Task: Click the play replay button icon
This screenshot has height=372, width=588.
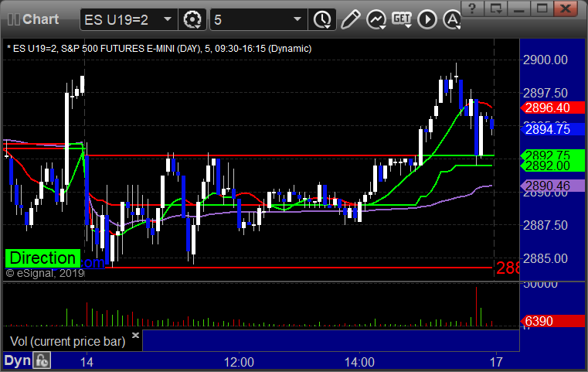Action: point(427,19)
